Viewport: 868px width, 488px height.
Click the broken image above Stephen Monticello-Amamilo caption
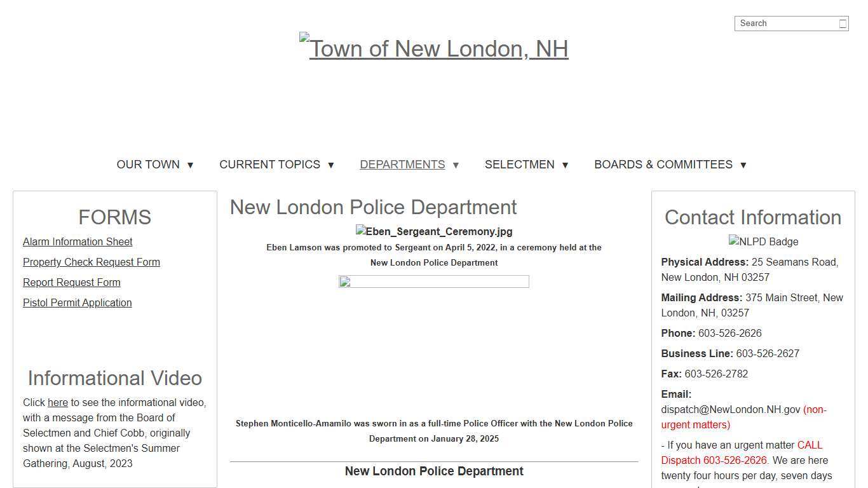tap(434, 281)
